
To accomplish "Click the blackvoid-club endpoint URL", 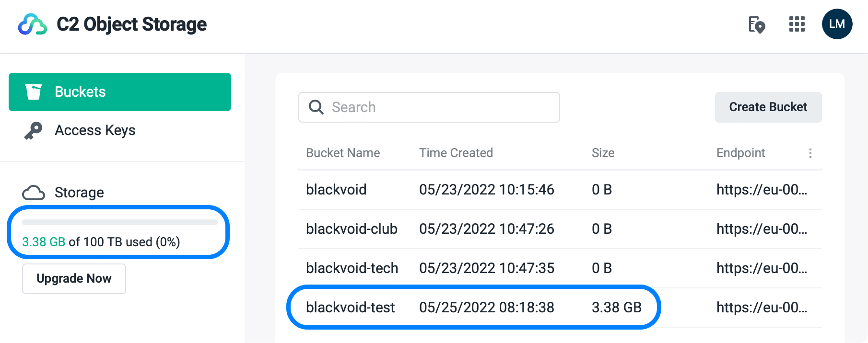I will click(762, 229).
